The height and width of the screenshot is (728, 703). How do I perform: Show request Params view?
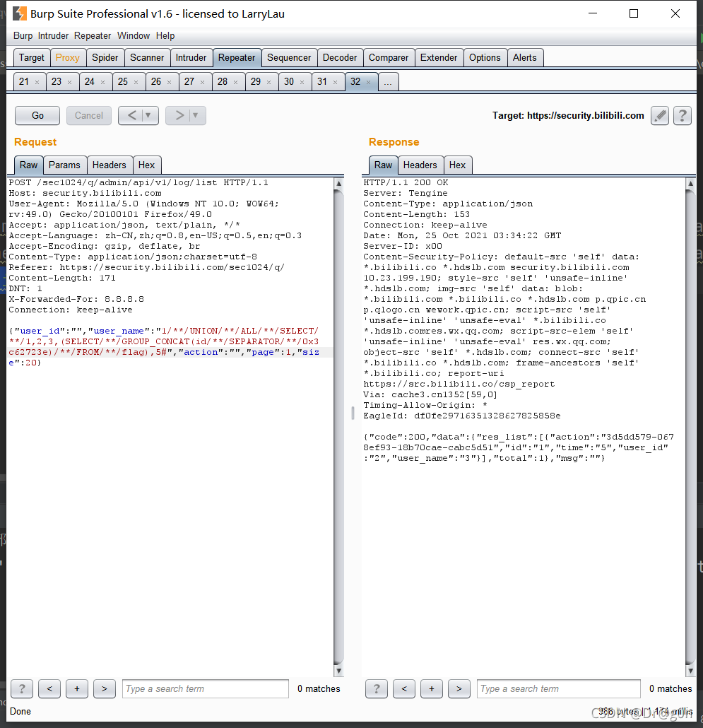(x=64, y=165)
